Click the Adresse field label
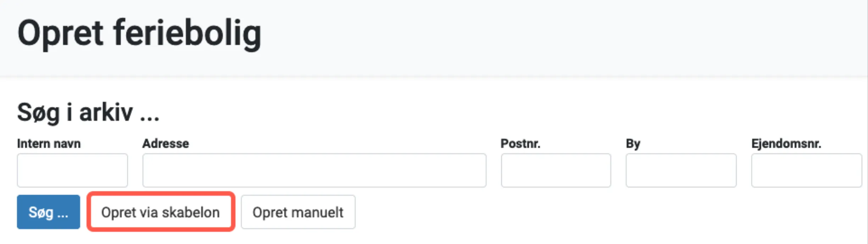868x244 pixels. click(x=166, y=144)
